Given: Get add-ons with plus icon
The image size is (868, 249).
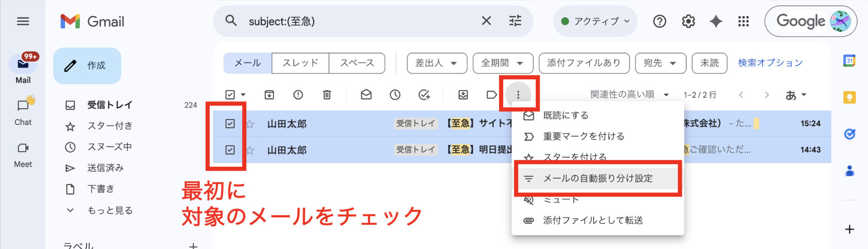Looking at the screenshot, I should (x=849, y=229).
